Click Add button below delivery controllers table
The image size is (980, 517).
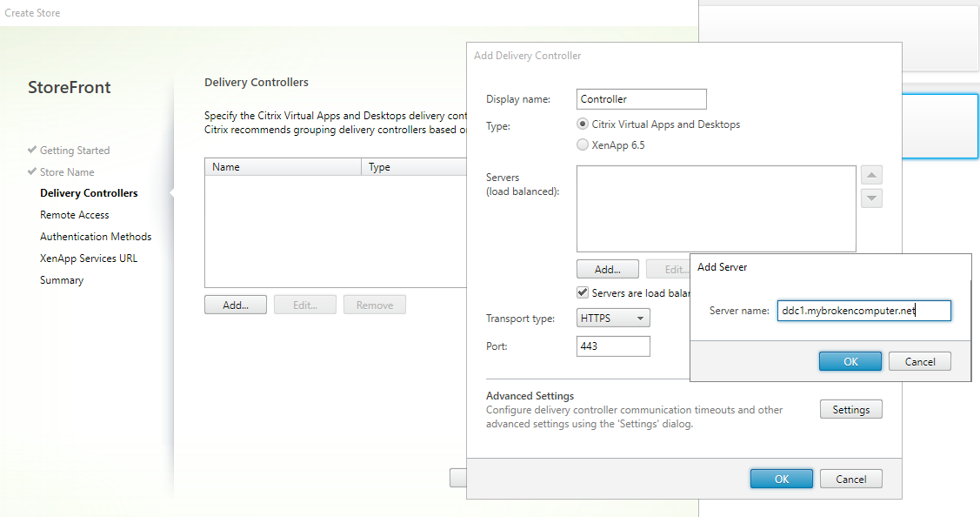click(x=235, y=305)
